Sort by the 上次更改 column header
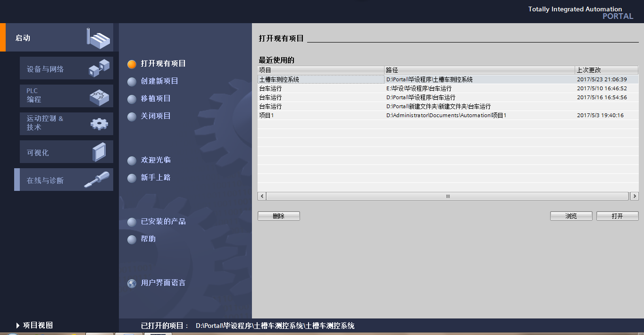 (x=607, y=70)
